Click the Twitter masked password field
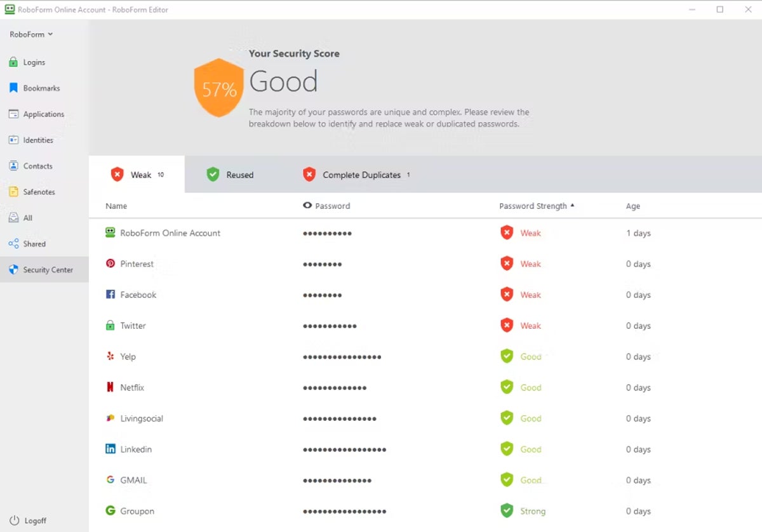 point(330,326)
